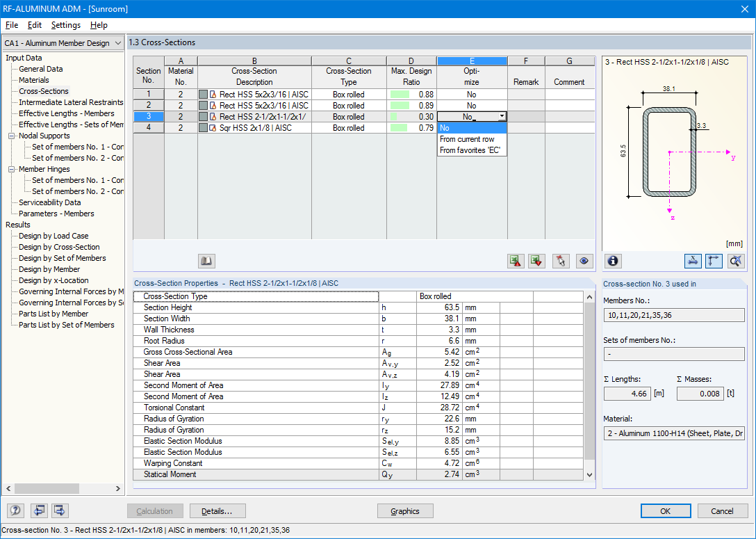
Task: Click green design ratio bar of row 2
Action: tap(400, 106)
